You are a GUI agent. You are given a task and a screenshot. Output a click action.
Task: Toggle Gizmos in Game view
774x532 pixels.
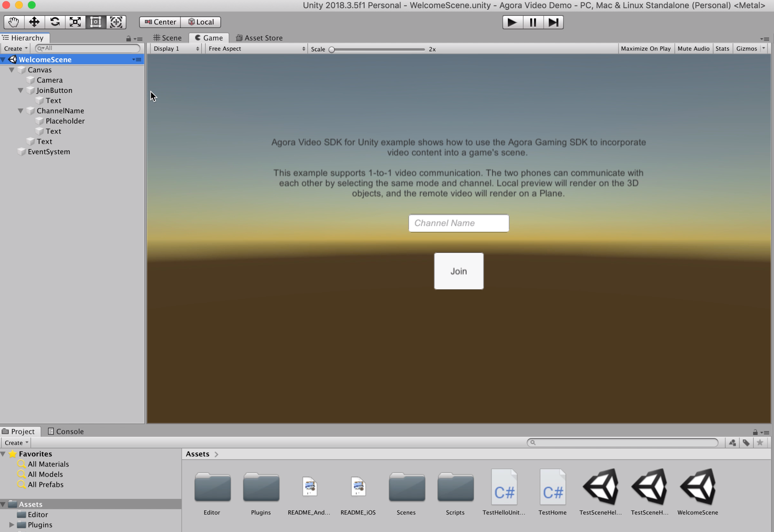tap(746, 49)
